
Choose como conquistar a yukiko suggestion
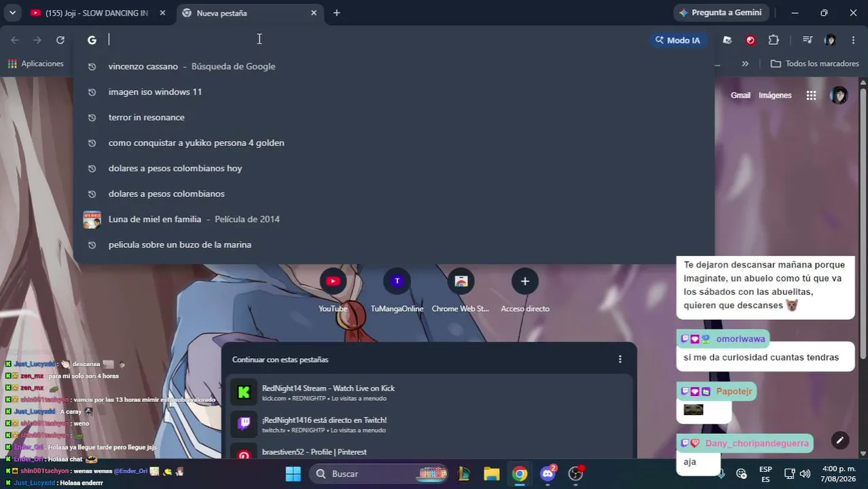394,143
